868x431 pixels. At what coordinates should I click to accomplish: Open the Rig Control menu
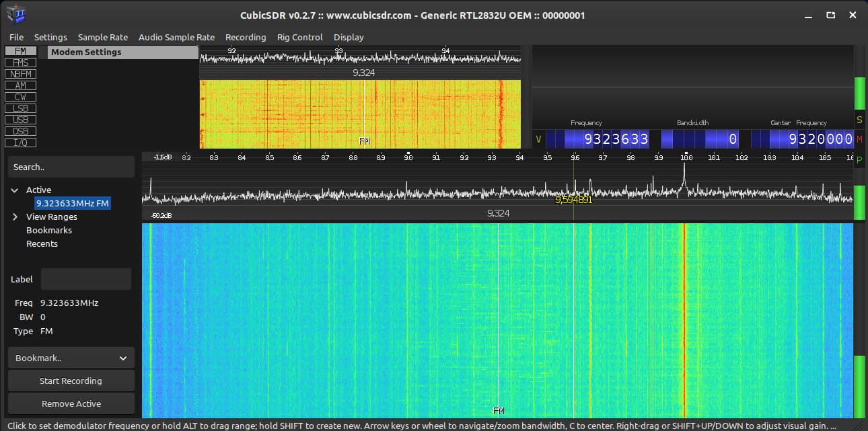(299, 37)
